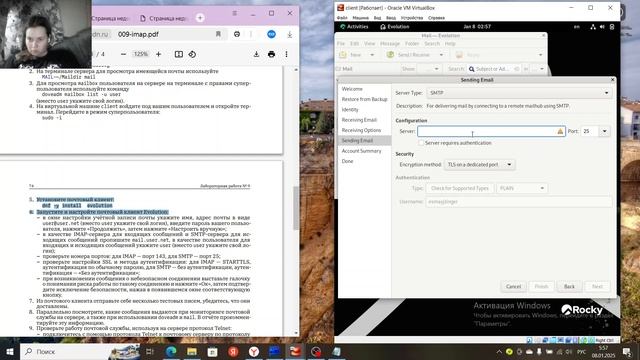
Task: Click Check for Supported Types button
Action: click(460, 188)
